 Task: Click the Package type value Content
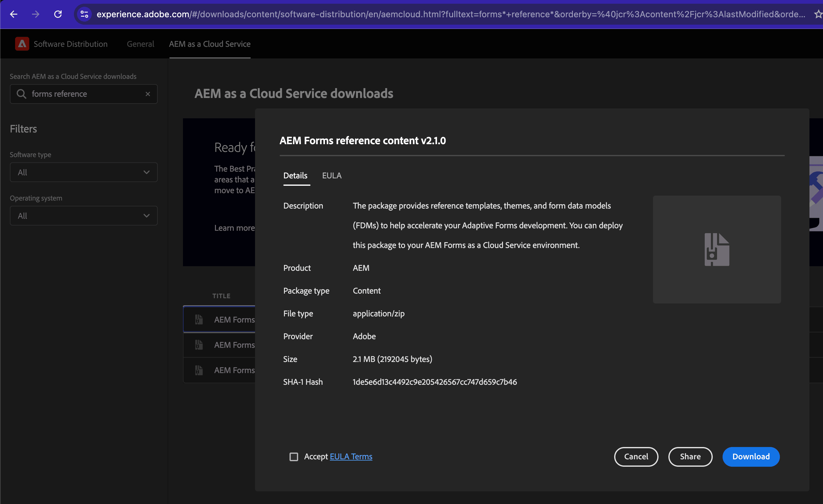(367, 291)
